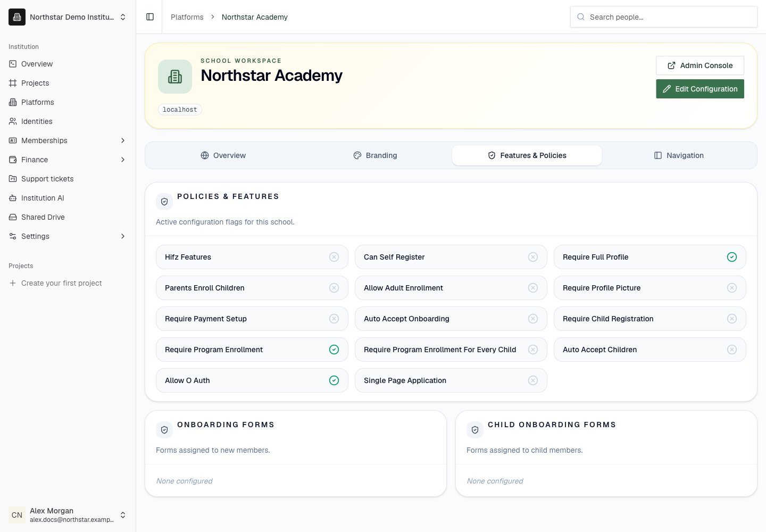Click the Settings sliders icon in sidebar
Screen dimensions: 766x532
pos(13,236)
